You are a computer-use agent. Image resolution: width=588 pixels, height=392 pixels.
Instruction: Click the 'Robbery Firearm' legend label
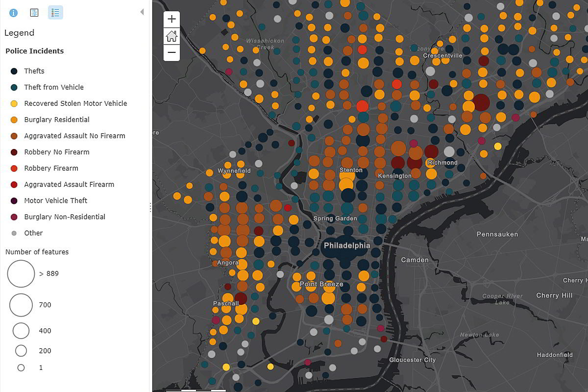(51, 168)
